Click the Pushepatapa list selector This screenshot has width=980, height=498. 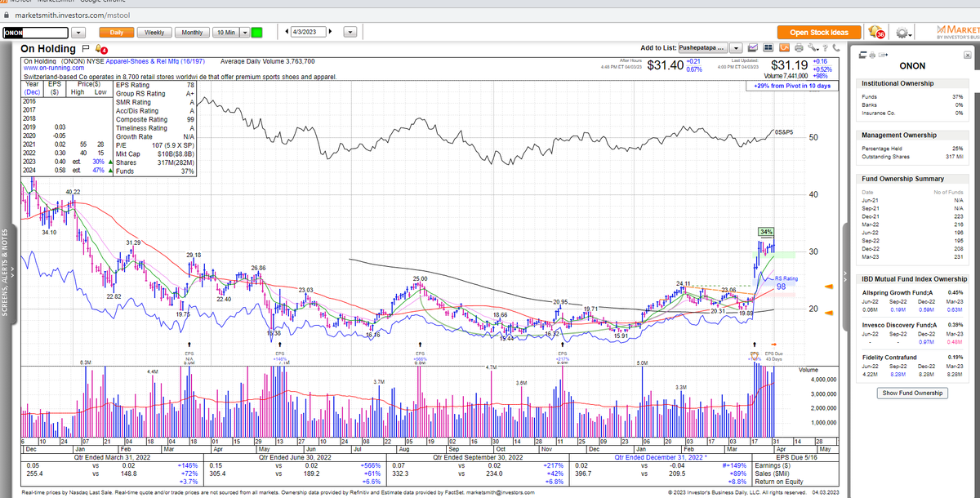(702, 48)
